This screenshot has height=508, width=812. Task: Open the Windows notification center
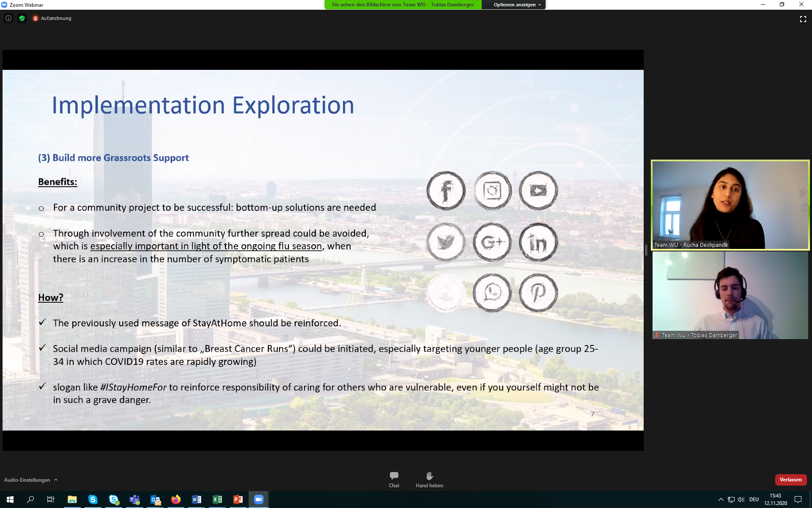(798, 500)
